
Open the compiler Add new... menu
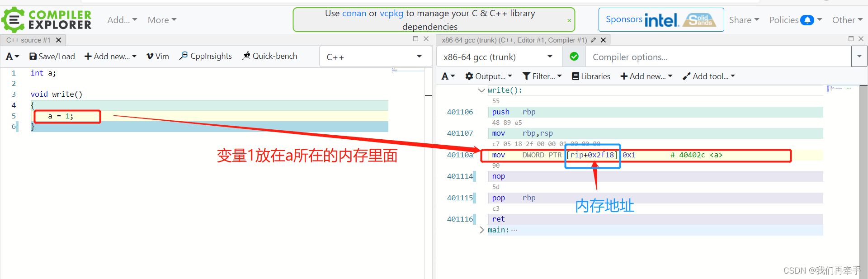point(646,76)
